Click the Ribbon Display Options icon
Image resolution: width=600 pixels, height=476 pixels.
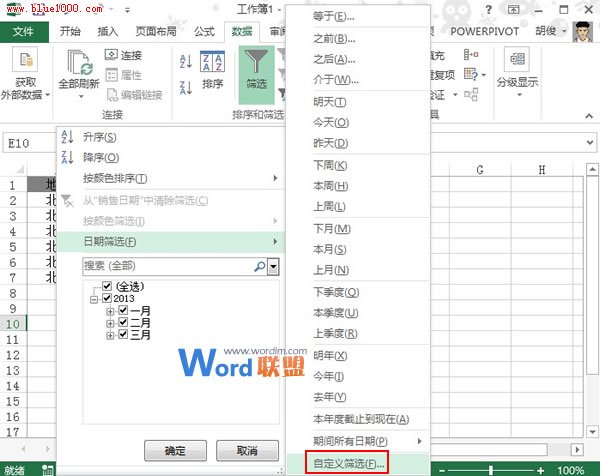point(514,10)
